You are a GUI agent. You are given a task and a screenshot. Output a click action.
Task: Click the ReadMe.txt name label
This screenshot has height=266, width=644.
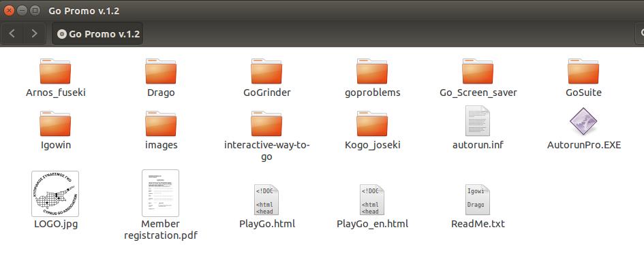pos(478,225)
